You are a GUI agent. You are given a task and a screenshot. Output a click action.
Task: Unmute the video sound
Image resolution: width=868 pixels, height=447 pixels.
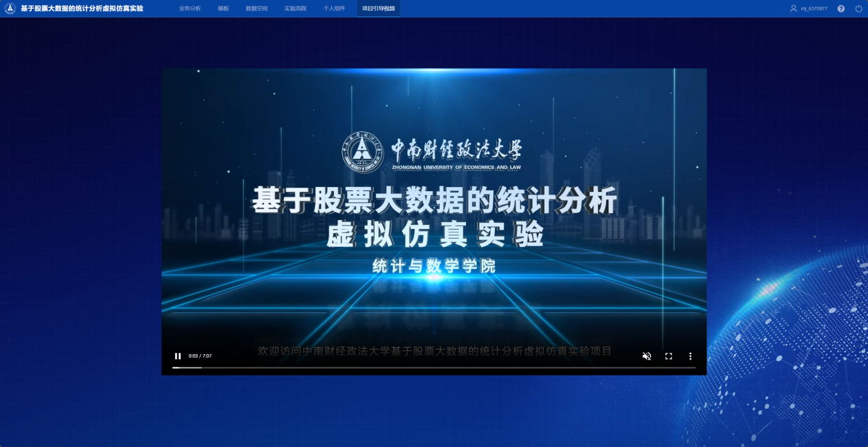click(x=647, y=356)
